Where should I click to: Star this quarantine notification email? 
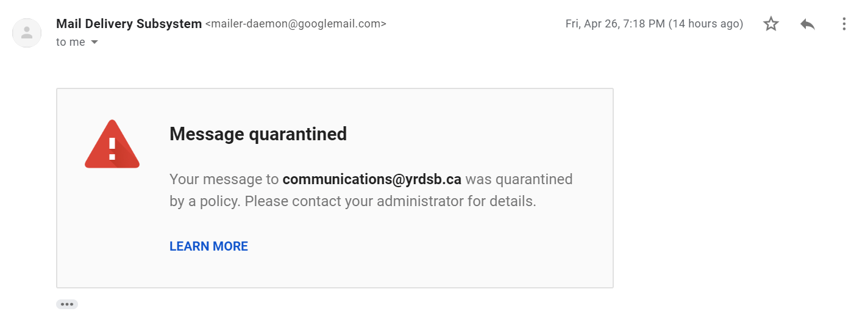(771, 24)
